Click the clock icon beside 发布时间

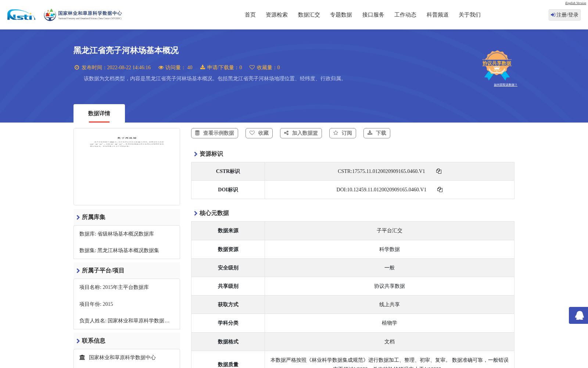(x=77, y=67)
